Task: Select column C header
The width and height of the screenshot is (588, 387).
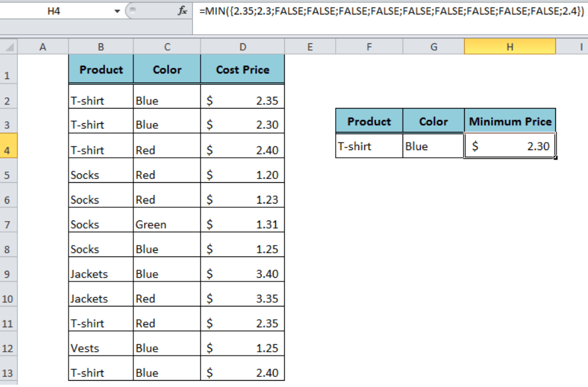Action: 167,47
